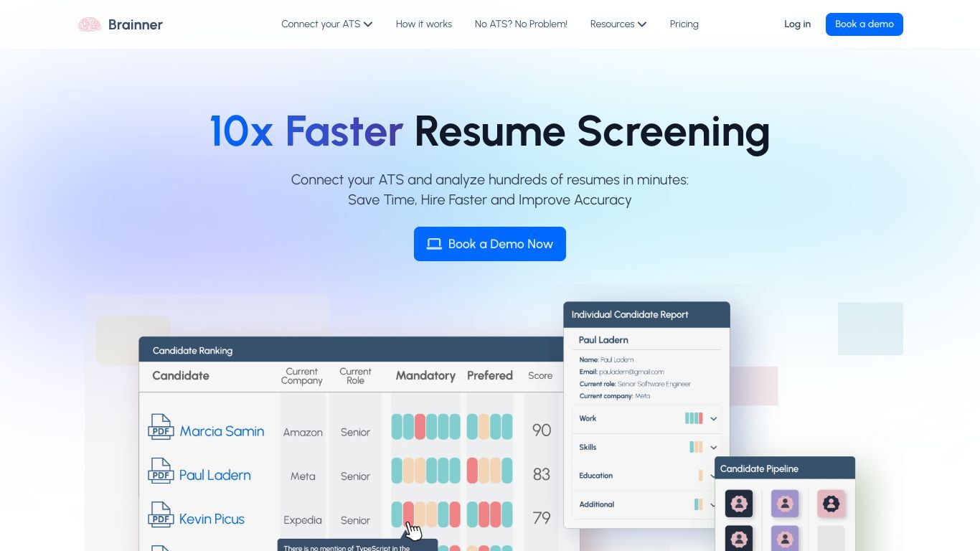Click Marcia Samin's mandatory score color bars
The image size is (980, 551).
coord(425,427)
